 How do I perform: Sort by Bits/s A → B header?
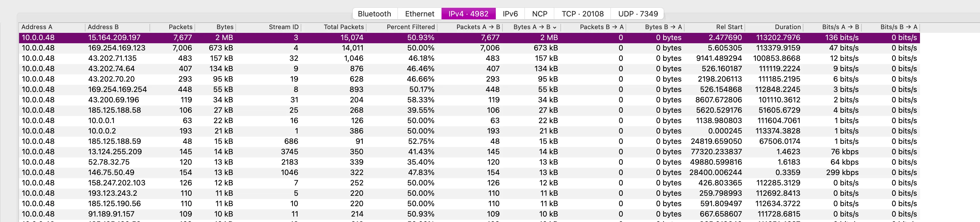pos(840,27)
